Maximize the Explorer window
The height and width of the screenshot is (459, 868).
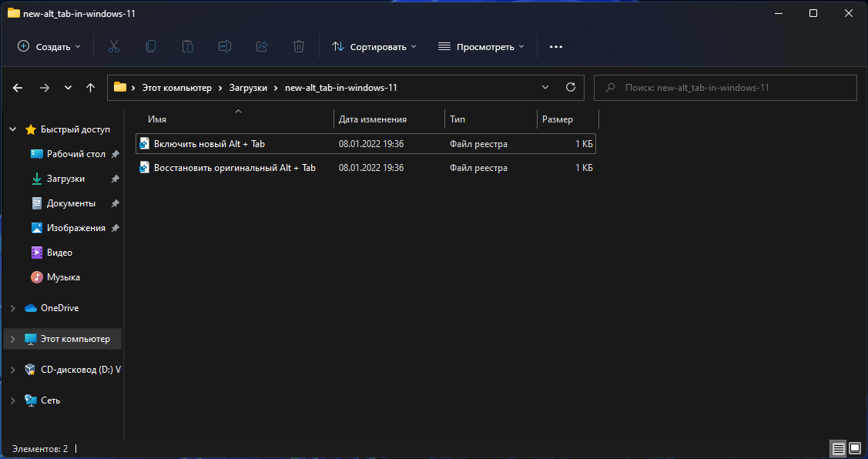[x=813, y=13]
